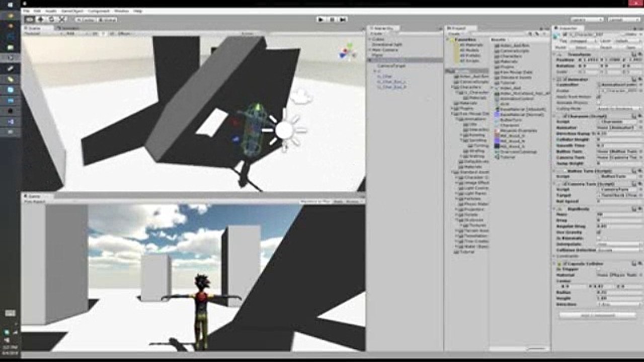Select Tutorial asset in Assets list

click(x=508, y=157)
